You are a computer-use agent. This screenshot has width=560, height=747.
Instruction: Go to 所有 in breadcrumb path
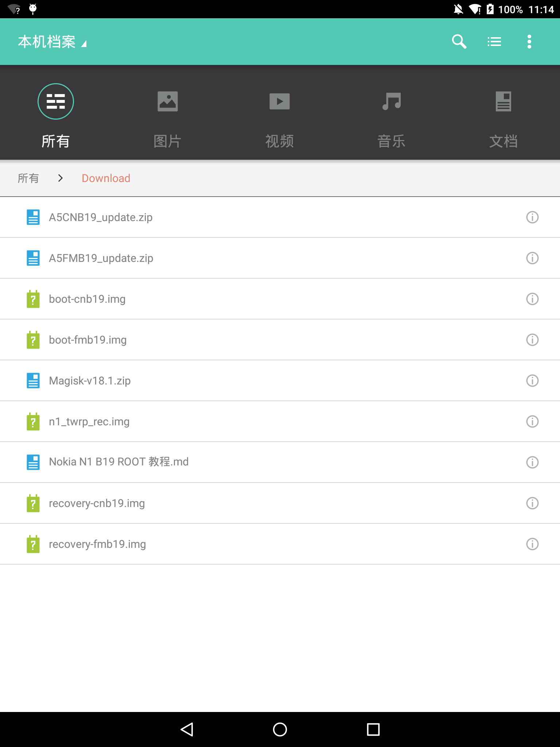pos(28,178)
